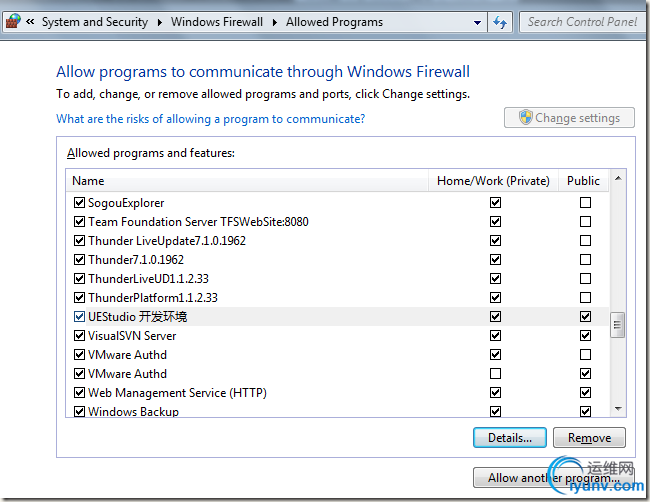650x502 pixels.
Task: Toggle Thunder LiveUpdate7.1.0.1962 Home/Work checkbox
Action: point(495,241)
